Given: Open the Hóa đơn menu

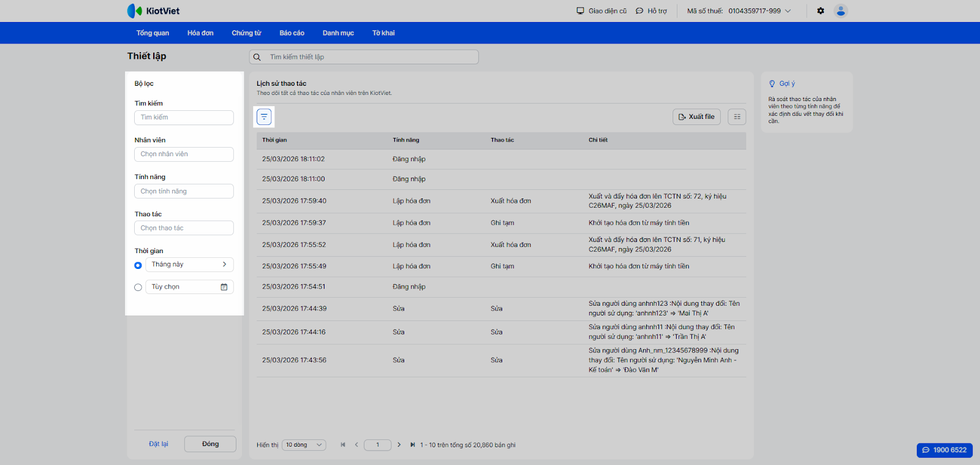Looking at the screenshot, I should tap(200, 33).
